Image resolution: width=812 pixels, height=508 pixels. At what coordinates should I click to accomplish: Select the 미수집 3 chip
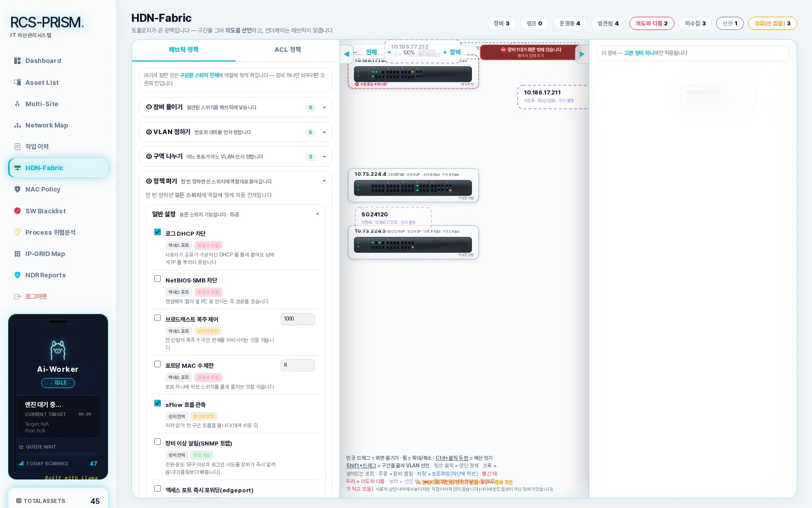(x=695, y=23)
